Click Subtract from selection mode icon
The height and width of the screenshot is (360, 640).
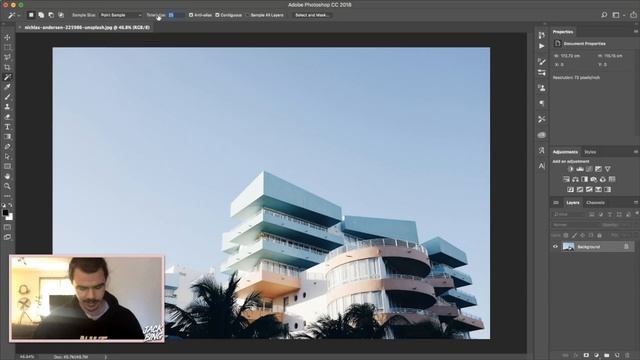(51, 15)
